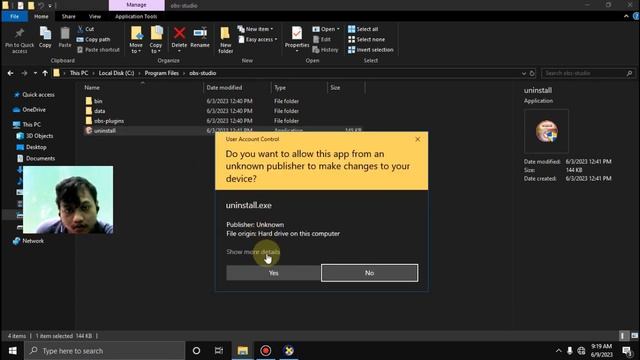The width and height of the screenshot is (640, 360).
Task: Click Invert selection in the ribbon
Action: [x=371, y=50]
